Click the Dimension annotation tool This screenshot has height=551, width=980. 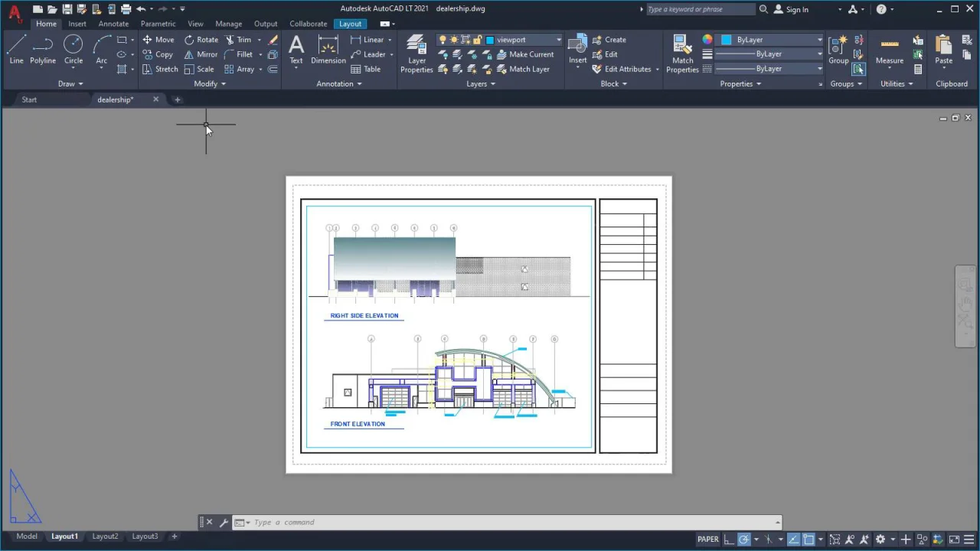tap(328, 51)
